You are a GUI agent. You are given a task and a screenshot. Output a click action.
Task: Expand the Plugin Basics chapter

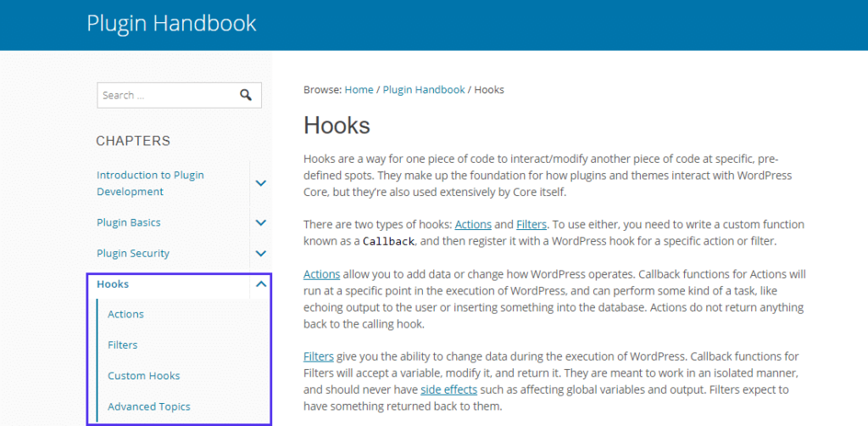point(261,222)
